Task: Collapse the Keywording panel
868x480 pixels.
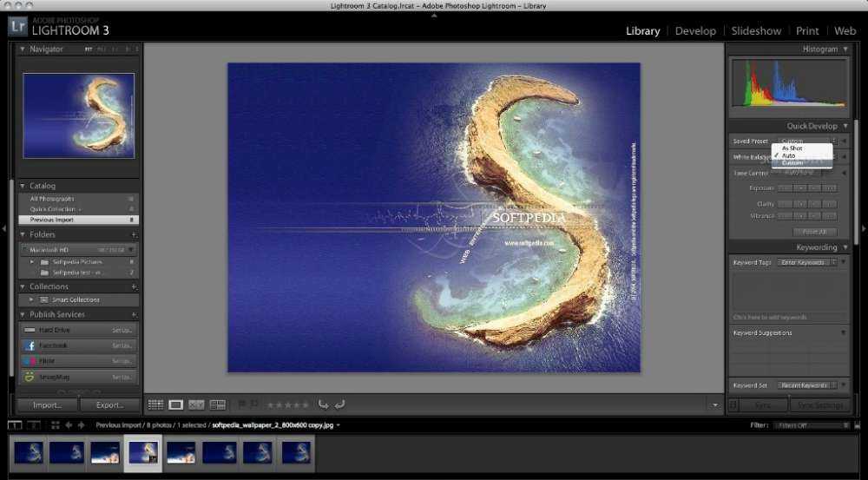Action: [x=845, y=247]
